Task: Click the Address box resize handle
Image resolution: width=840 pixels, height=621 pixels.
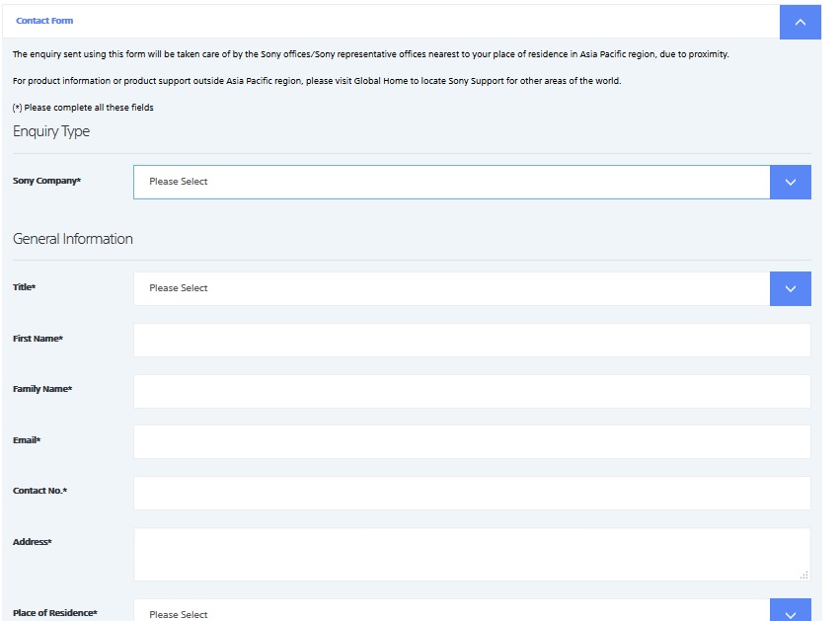Action: [x=804, y=576]
